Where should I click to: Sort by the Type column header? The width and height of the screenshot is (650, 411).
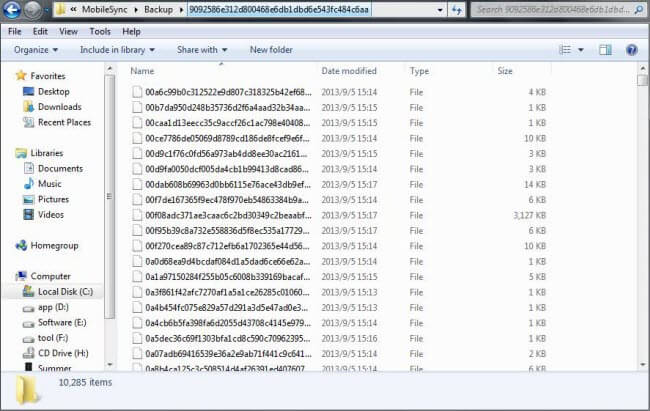(x=419, y=71)
